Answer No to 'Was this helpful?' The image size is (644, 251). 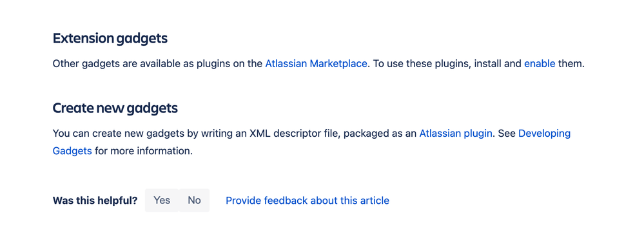click(194, 201)
